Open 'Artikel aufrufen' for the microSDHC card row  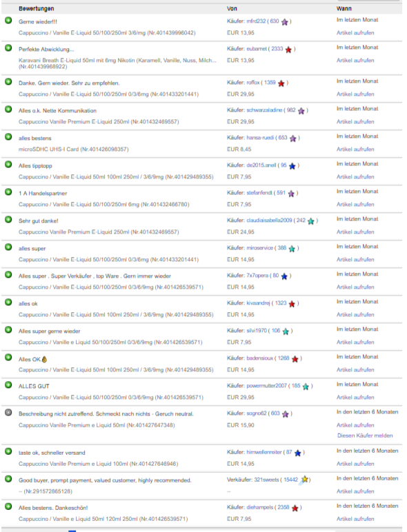click(355, 150)
